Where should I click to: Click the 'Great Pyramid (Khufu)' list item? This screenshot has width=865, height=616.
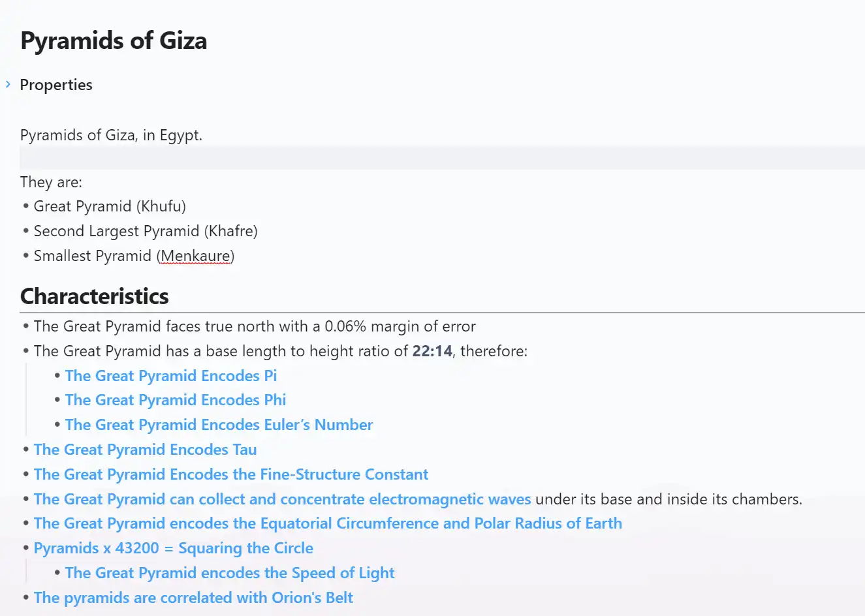point(110,206)
